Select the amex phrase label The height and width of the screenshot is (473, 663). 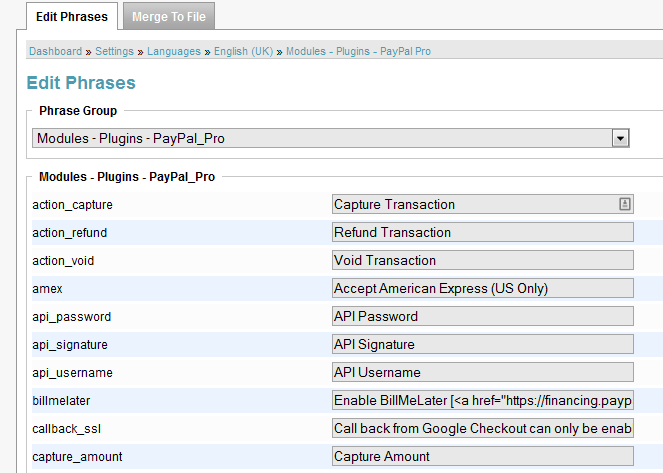47,289
